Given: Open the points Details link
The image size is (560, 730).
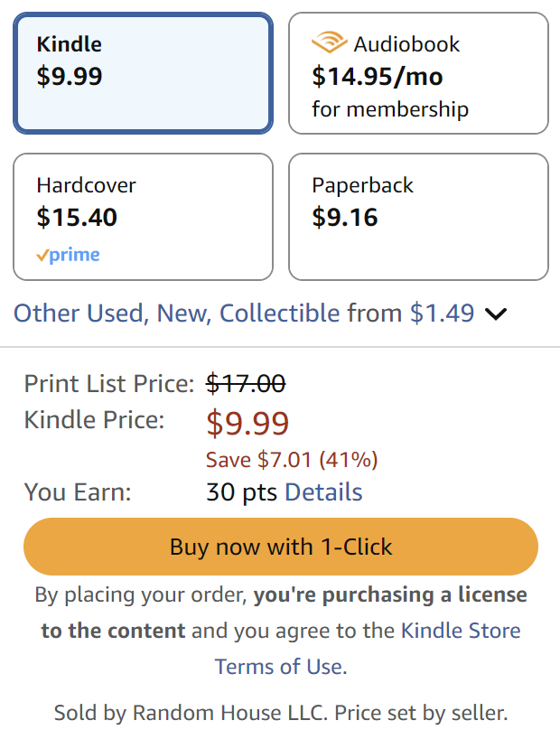Looking at the screenshot, I should pyautogui.click(x=323, y=492).
